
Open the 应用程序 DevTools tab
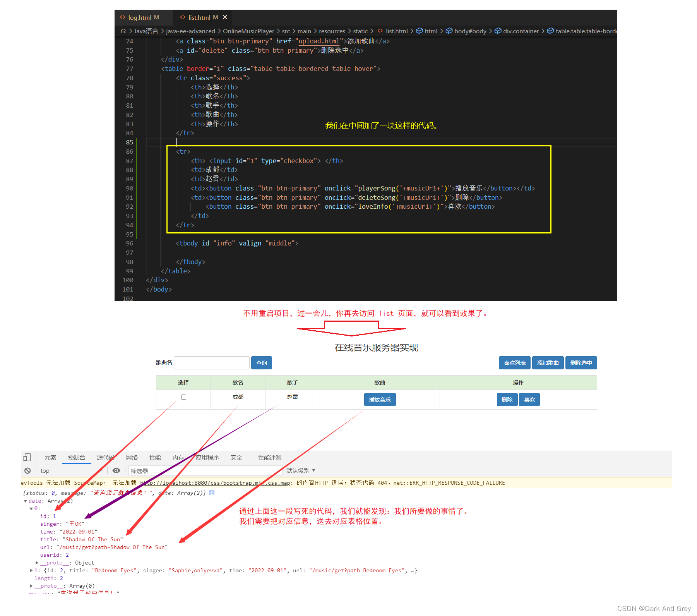click(207, 457)
